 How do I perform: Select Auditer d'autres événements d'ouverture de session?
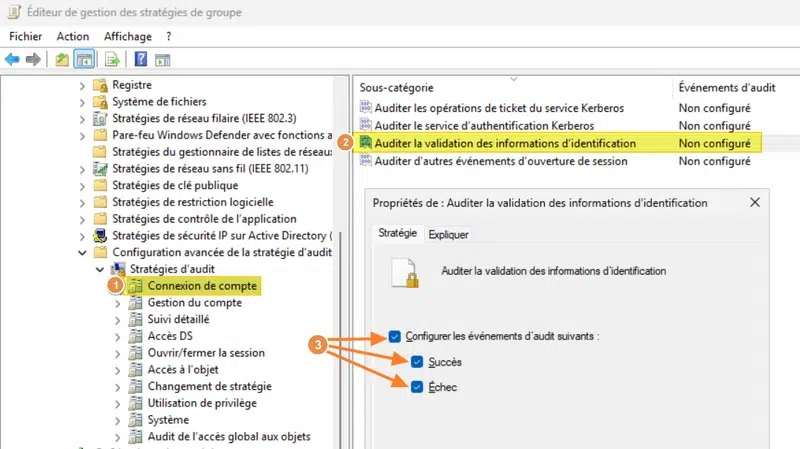click(x=501, y=161)
